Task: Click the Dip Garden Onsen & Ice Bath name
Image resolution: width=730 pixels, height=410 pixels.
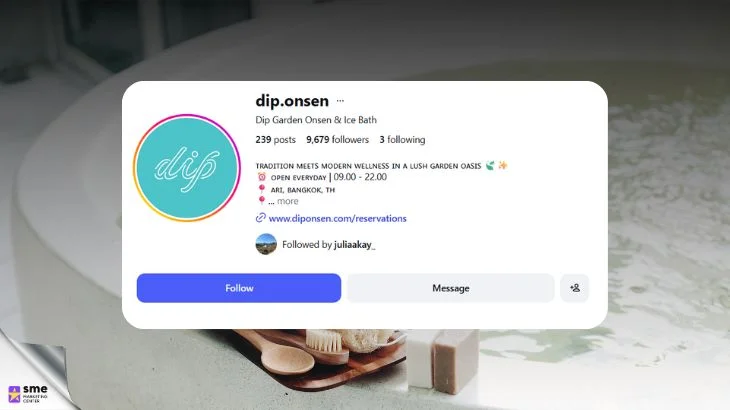Action: (316, 120)
